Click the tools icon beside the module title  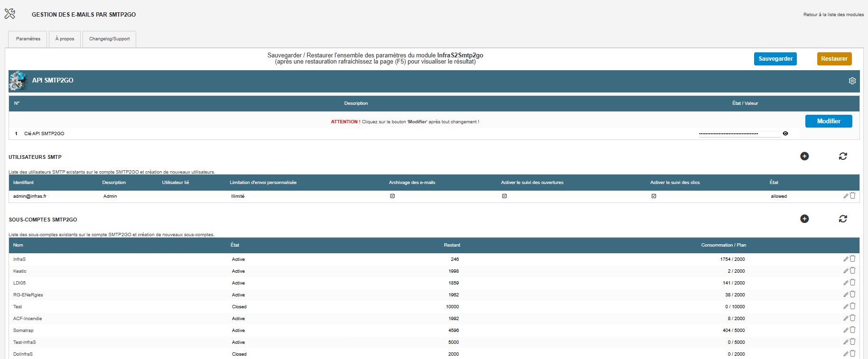10,14
